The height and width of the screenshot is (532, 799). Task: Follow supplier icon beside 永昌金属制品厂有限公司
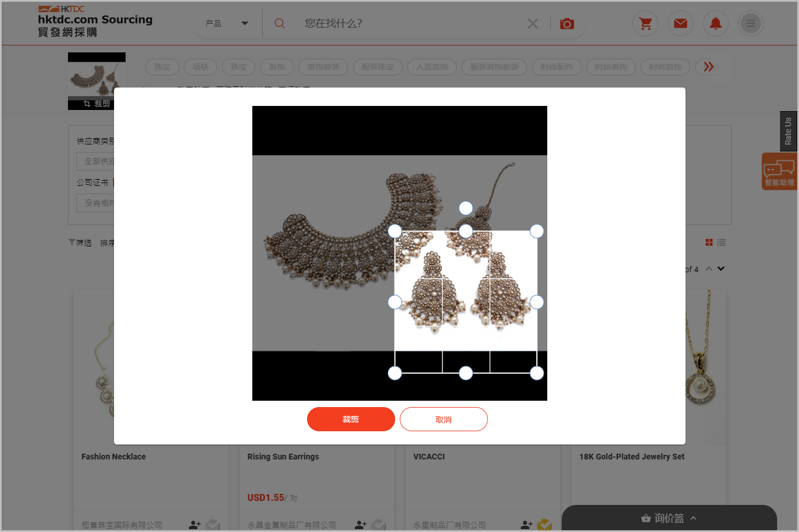361,525
